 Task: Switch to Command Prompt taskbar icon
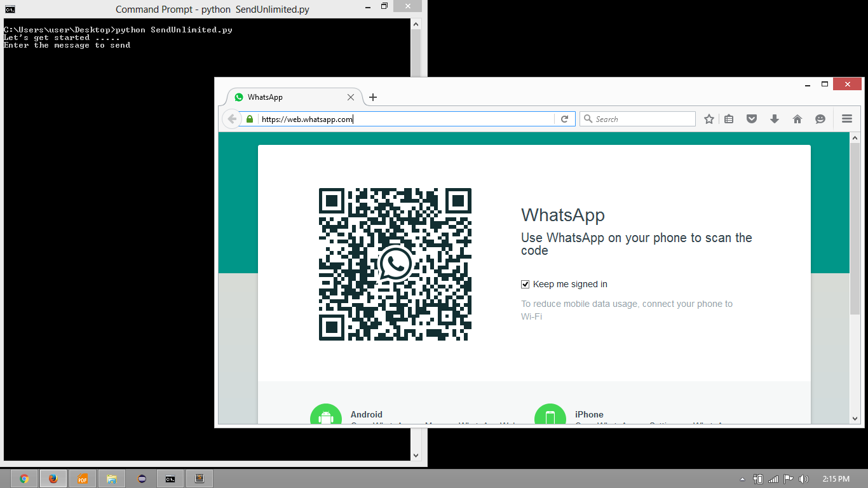(x=170, y=478)
